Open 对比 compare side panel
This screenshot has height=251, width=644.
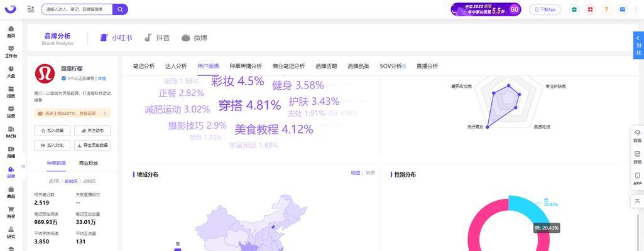click(x=638, y=45)
